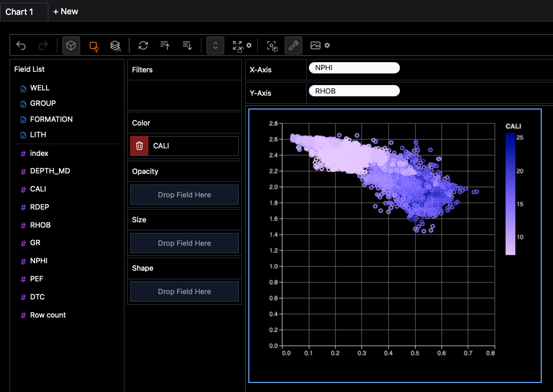Click the undo arrow icon
The width and height of the screenshot is (553, 392).
[21, 46]
